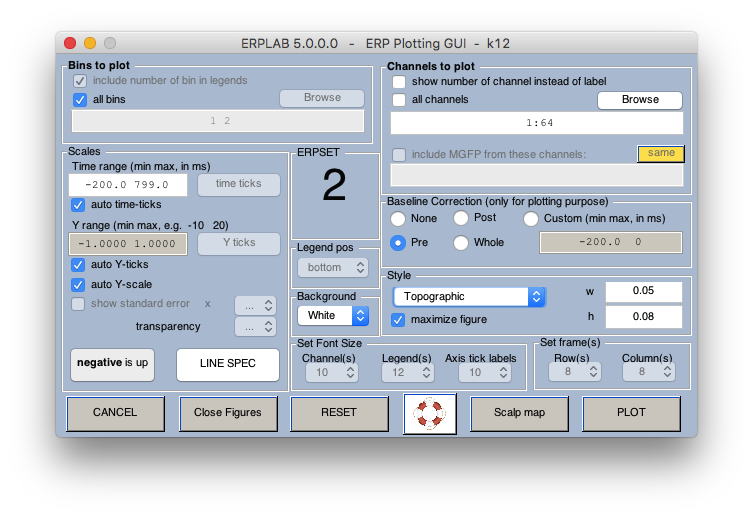This screenshot has width=753, height=517.
Task: Click the w width field 0.05
Action: [x=644, y=291]
